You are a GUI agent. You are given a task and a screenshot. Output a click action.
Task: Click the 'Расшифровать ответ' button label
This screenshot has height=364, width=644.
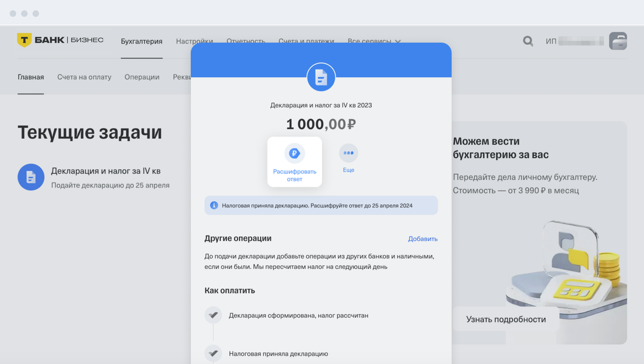click(x=295, y=176)
